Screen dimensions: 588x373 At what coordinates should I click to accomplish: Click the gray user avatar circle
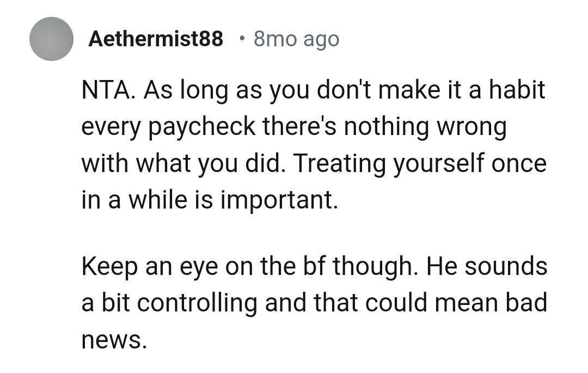[x=51, y=39]
